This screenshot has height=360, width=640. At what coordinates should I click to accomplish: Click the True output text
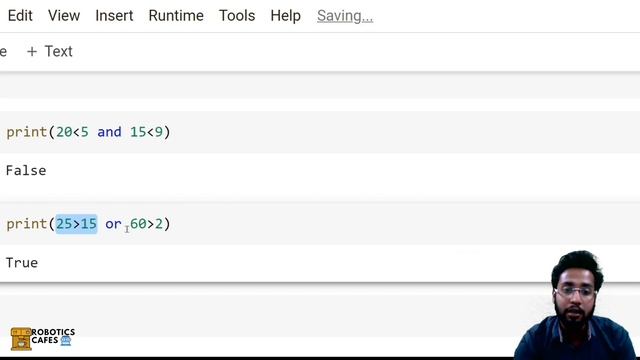(x=22, y=262)
